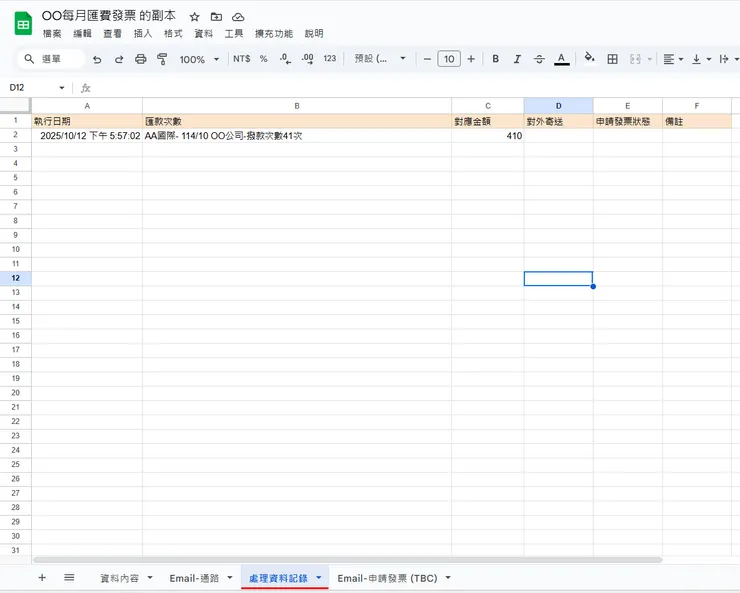Open the zoom 100% dropdown
740x593 pixels.
point(199,59)
